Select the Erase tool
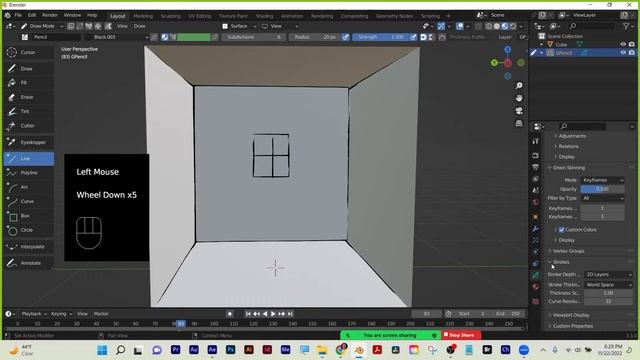640x360 pixels. (29, 97)
